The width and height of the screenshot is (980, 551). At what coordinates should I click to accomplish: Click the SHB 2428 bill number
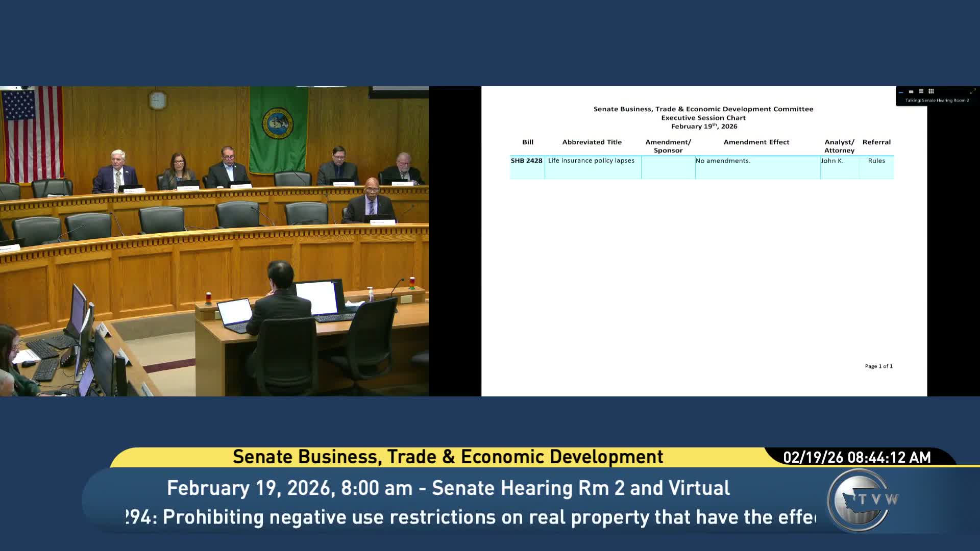[526, 160]
